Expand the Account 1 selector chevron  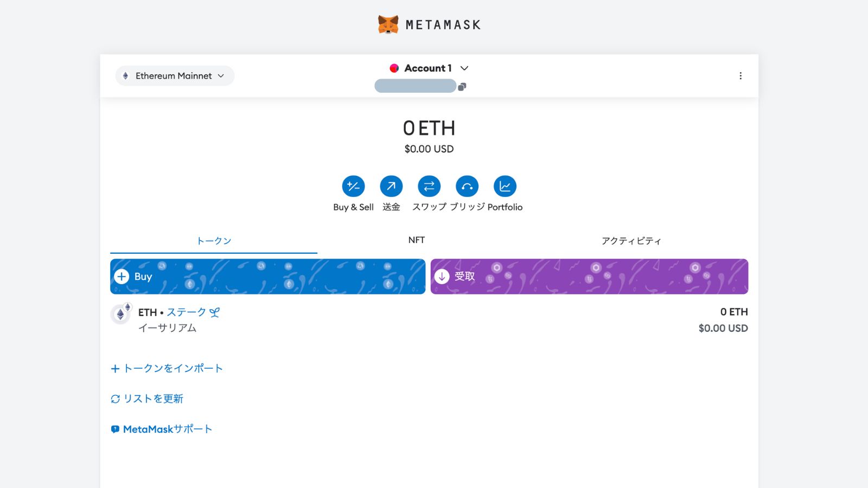(x=464, y=68)
